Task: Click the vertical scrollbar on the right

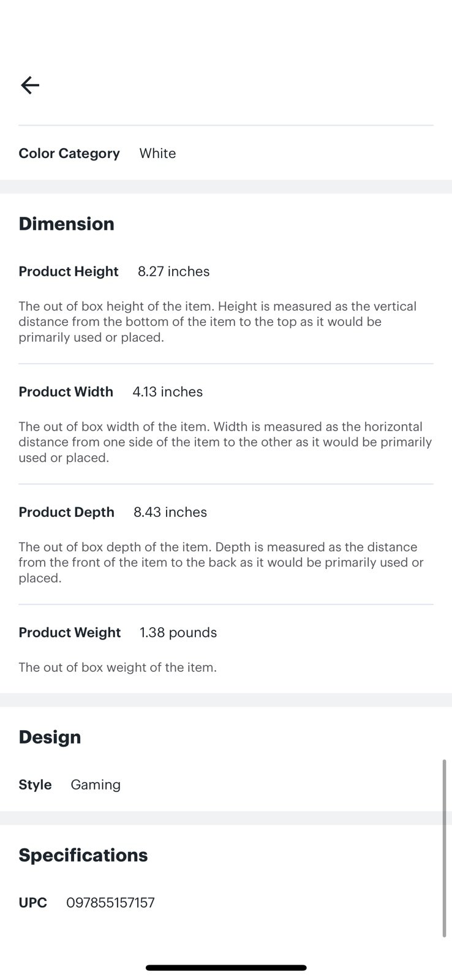Action: click(x=445, y=848)
